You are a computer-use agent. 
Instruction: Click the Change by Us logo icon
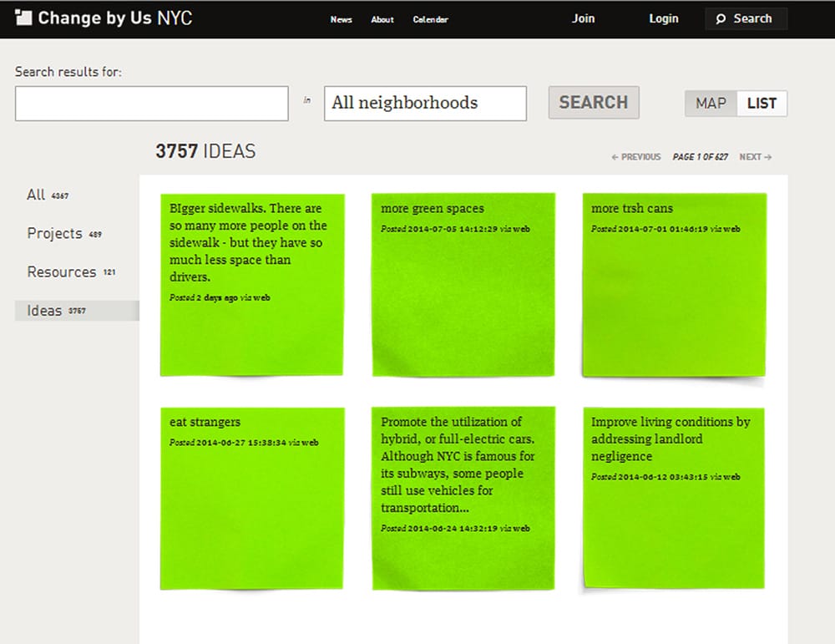point(24,18)
